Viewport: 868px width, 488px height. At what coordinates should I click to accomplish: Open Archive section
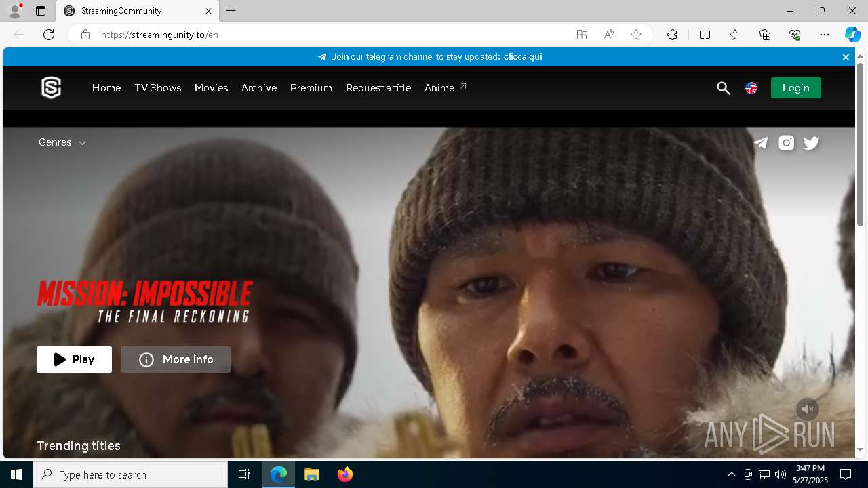(x=259, y=88)
